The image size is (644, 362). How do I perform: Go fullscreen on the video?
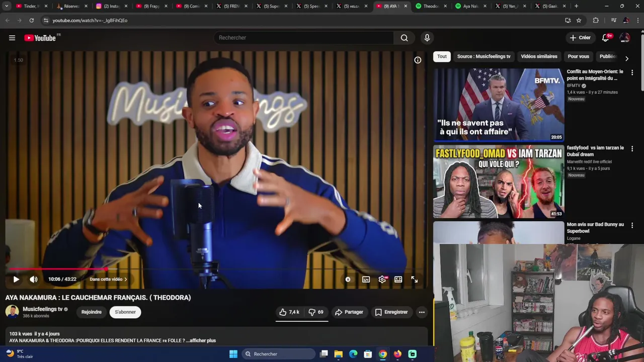tap(414, 280)
